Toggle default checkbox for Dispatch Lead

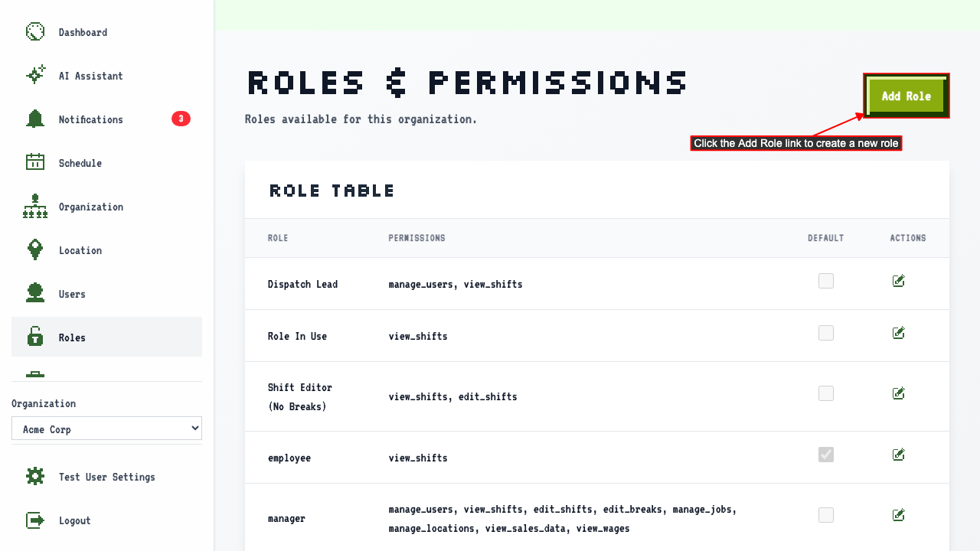pyautogui.click(x=826, y=281)
